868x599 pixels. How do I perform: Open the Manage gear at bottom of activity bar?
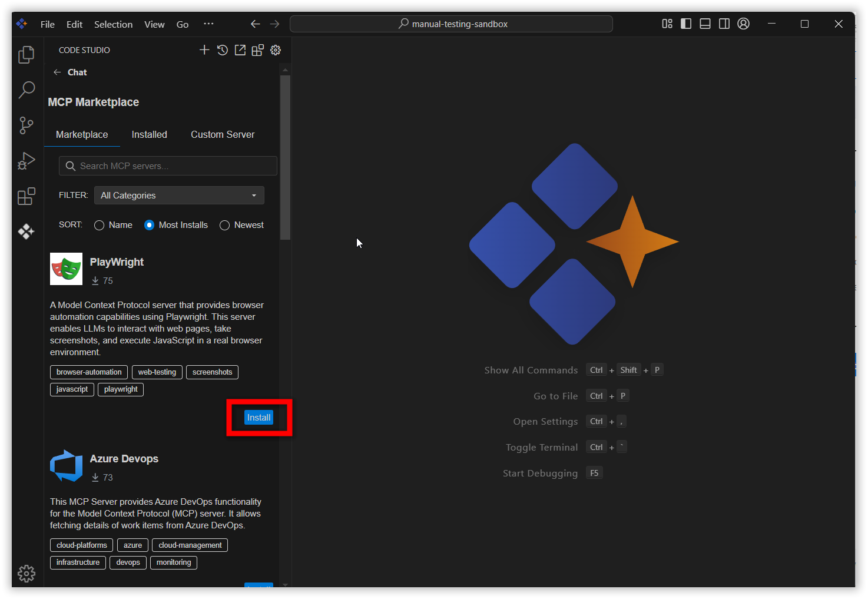[26, 573]
